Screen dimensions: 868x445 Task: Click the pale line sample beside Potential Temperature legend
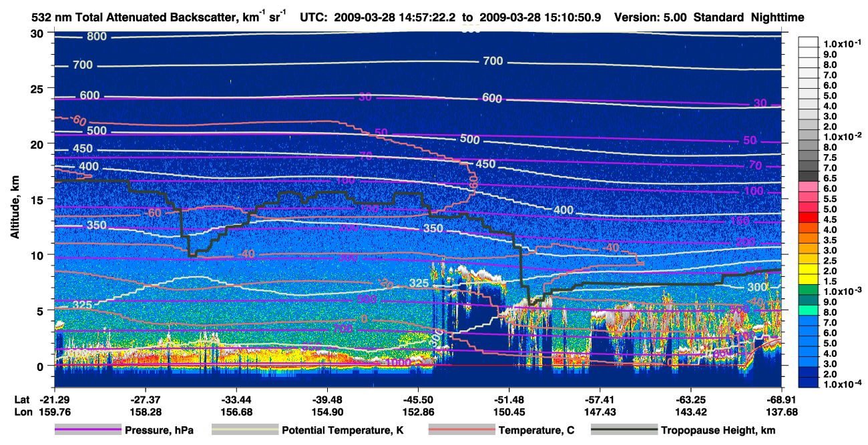click(x=245, y=430)
